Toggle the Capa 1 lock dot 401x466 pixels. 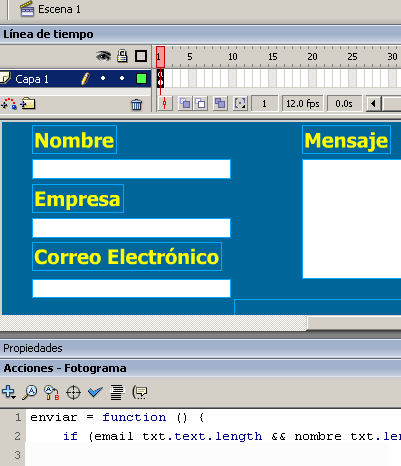point(122,78)
